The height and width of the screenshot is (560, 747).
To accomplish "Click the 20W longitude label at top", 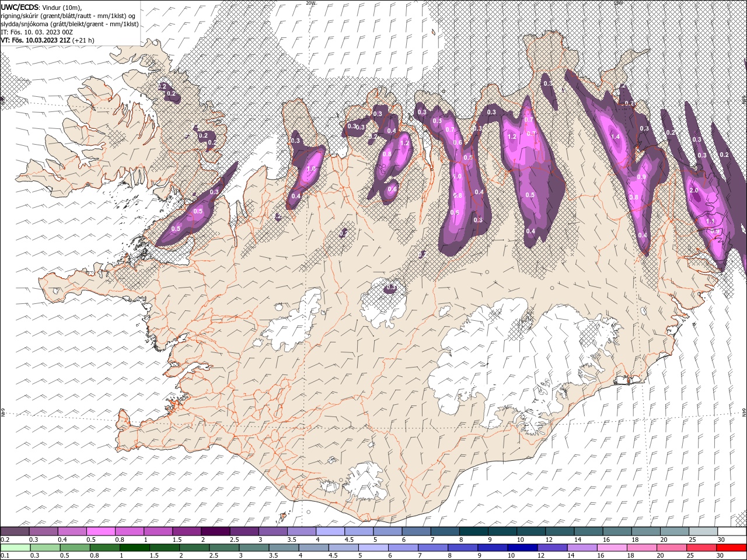I will (311, 2).
